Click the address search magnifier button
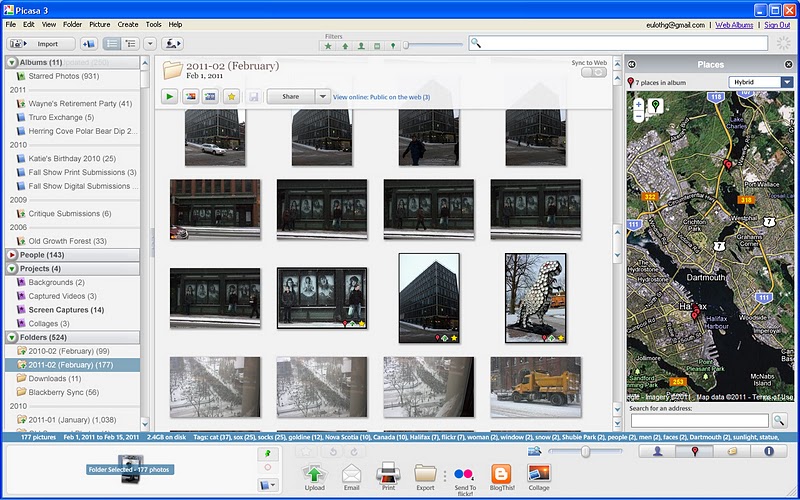This screenshot has height=500, width=800. [779, 420]
